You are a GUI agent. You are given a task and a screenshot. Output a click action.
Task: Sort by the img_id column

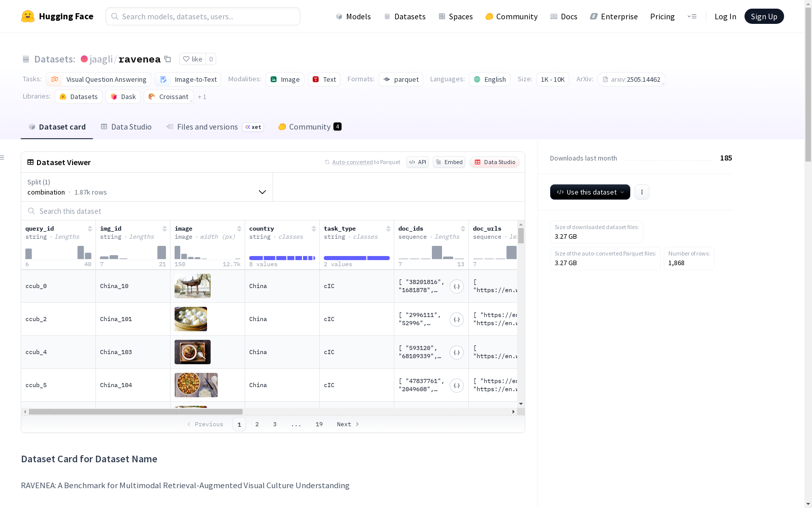pyautogui.click(x=164, y=229)
